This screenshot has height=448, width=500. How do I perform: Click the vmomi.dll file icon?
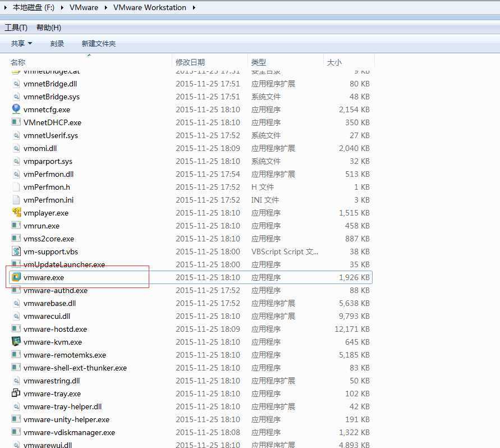coord(16,148)
